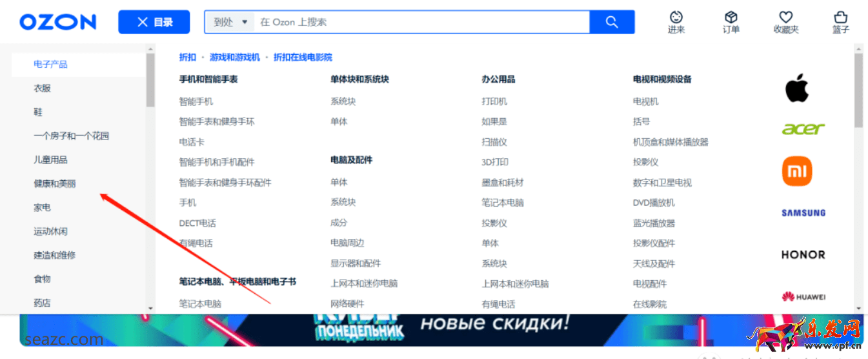Click the magnifier search button
868x359 pixels.
coord(612,22)
